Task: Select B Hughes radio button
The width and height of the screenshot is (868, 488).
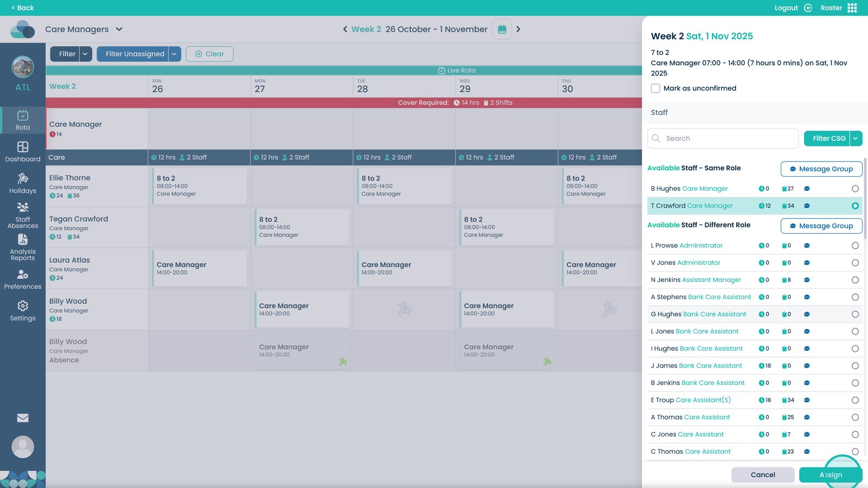Action: [x=855, y=189]
